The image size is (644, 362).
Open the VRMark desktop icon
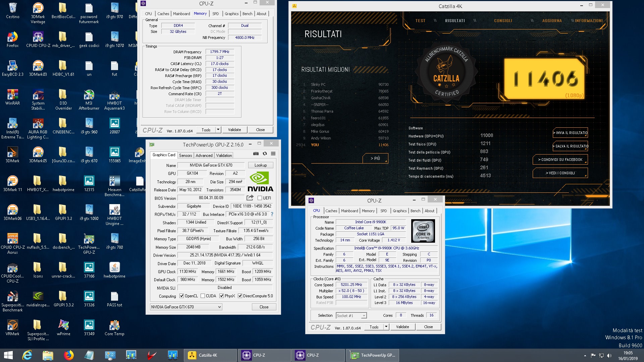[x=12, y=328]
